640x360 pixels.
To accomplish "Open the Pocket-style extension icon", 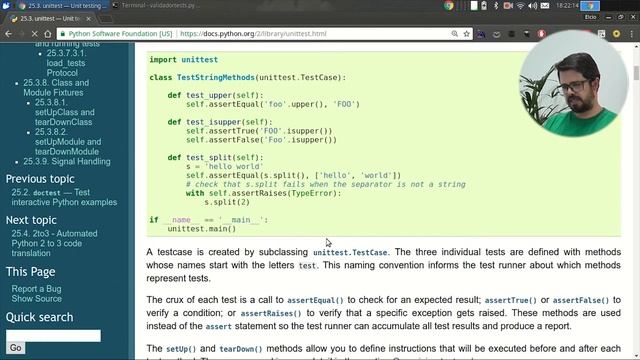I will pyautogui.click(x=496, y=34).
